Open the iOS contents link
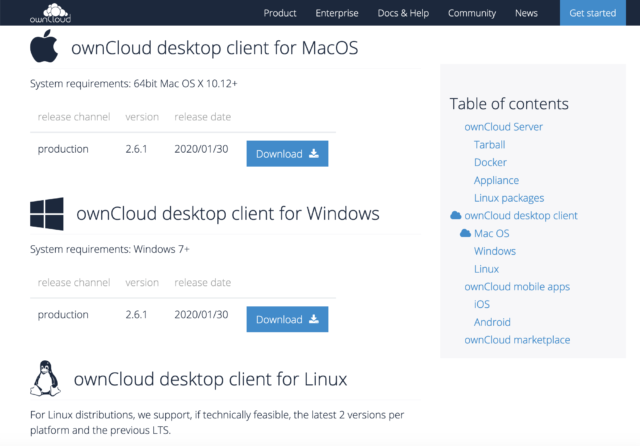The height and width of the screenshot is (446, 640). (482, 304)
